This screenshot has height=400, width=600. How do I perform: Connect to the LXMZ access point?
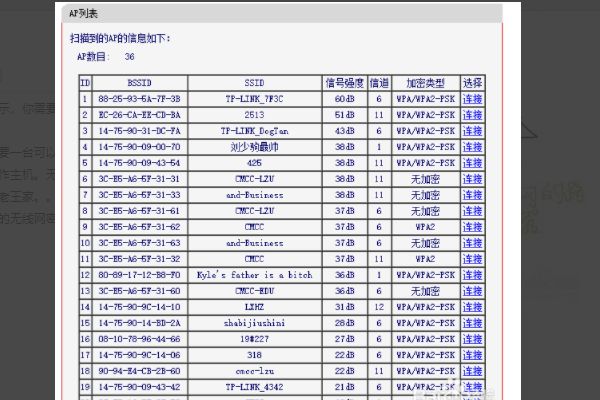(x=473, y=306)
